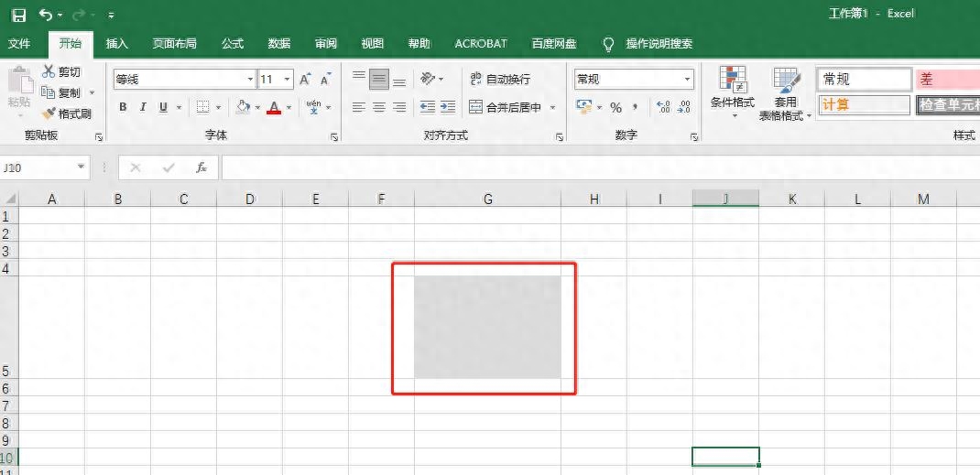This screenshot has width=980, height=475.
Task: Click the Increase Font Size icon
Action: (306, 80)
